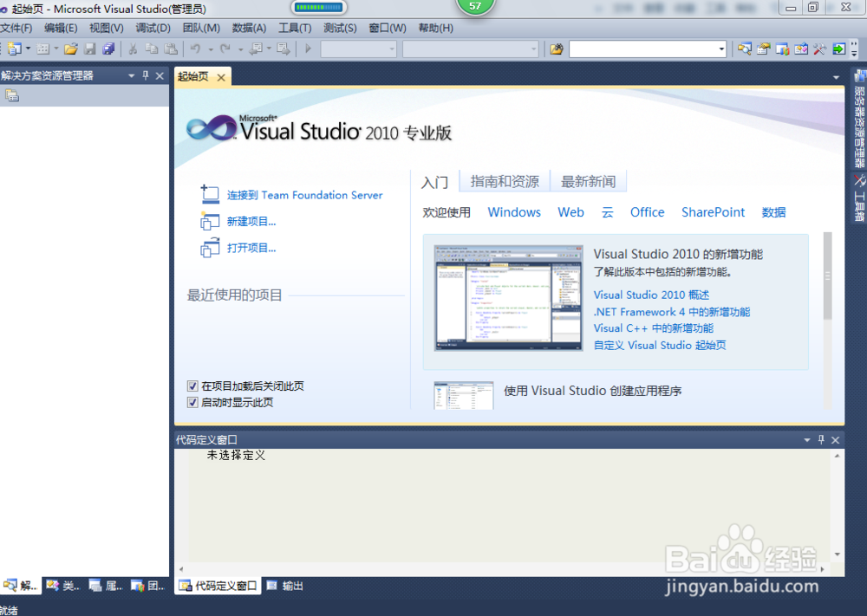This screenshot has height=616, width=867.
Task: Open the 文件(F) menu
Action: click(16, 28)
